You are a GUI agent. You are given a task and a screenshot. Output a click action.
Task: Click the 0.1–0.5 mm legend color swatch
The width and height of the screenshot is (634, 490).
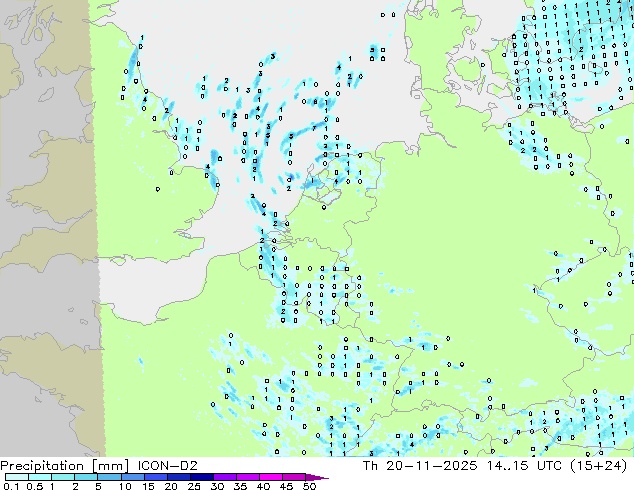(17, 477)
